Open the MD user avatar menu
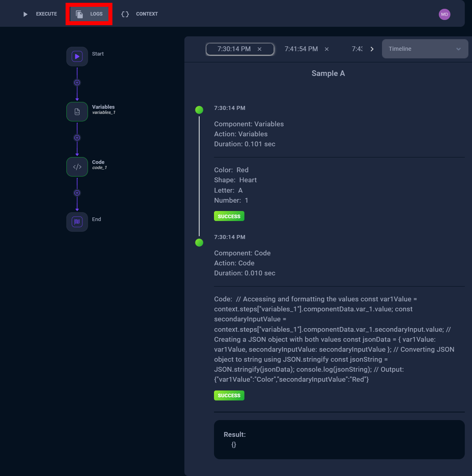This screenshot has height=476, width=472. 444,14
